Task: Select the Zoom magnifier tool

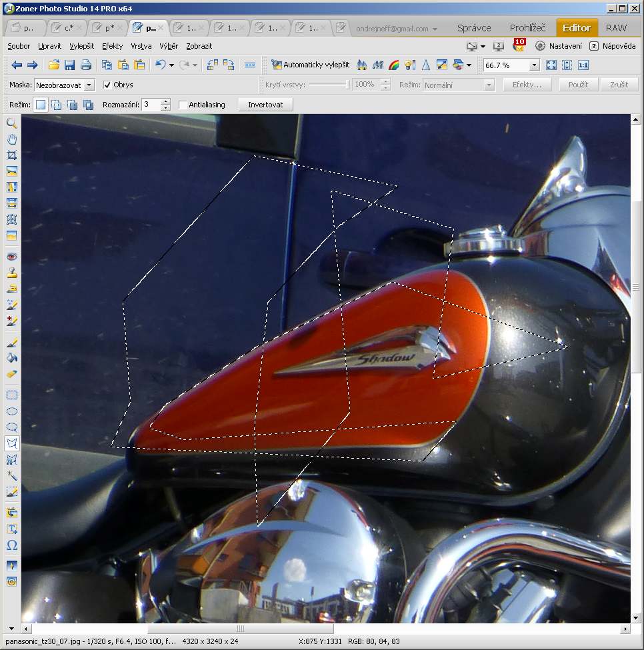Action: coord(11,123)
